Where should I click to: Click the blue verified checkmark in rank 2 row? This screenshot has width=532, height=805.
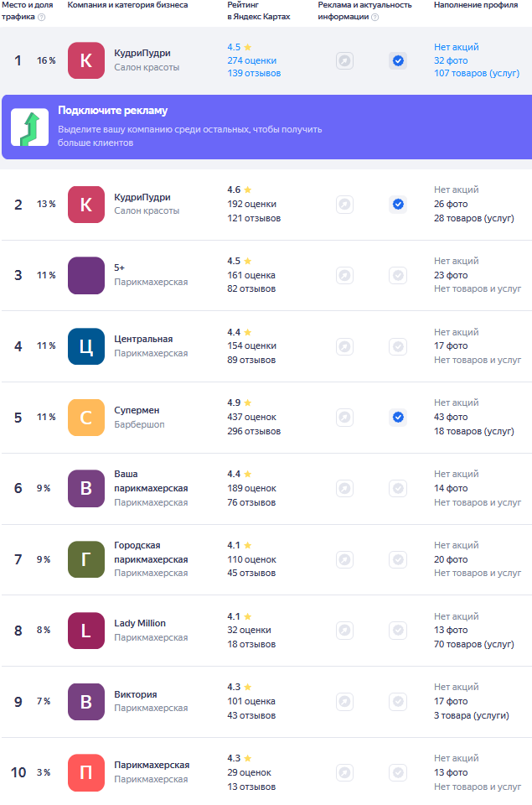click(398, 205)
